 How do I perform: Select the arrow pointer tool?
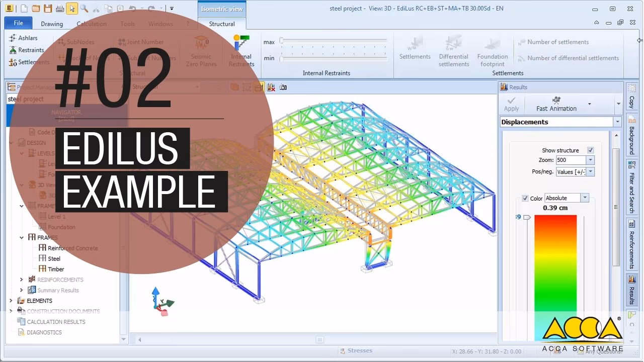click(72, 9)
